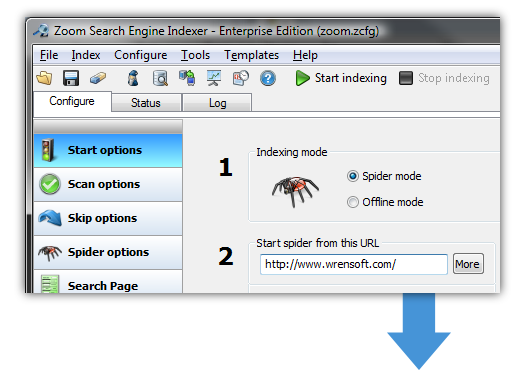Click the green checkmark Scan options icon

click(x=50, y=184)
